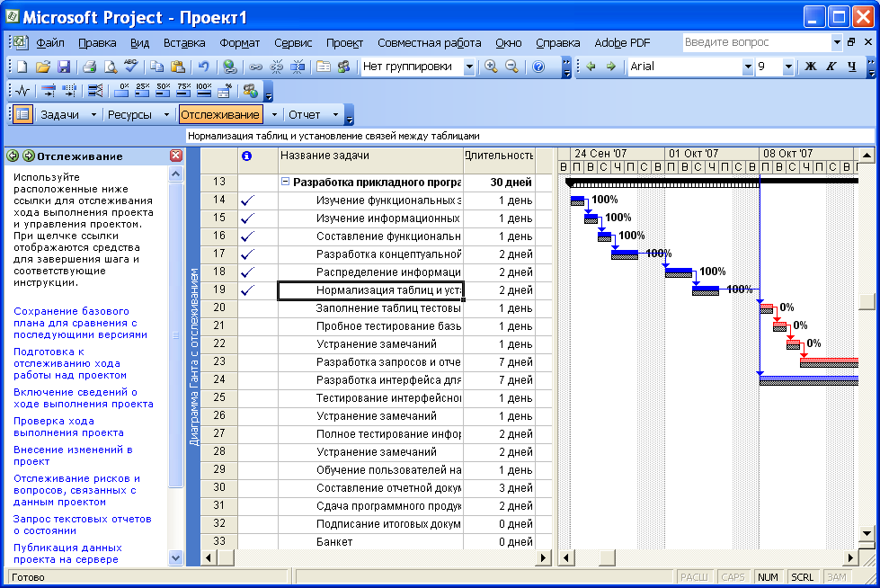Expand the Задачи guide dropdown arrow
This screenshot has width=880, height=588.
(x=93, y=114)
